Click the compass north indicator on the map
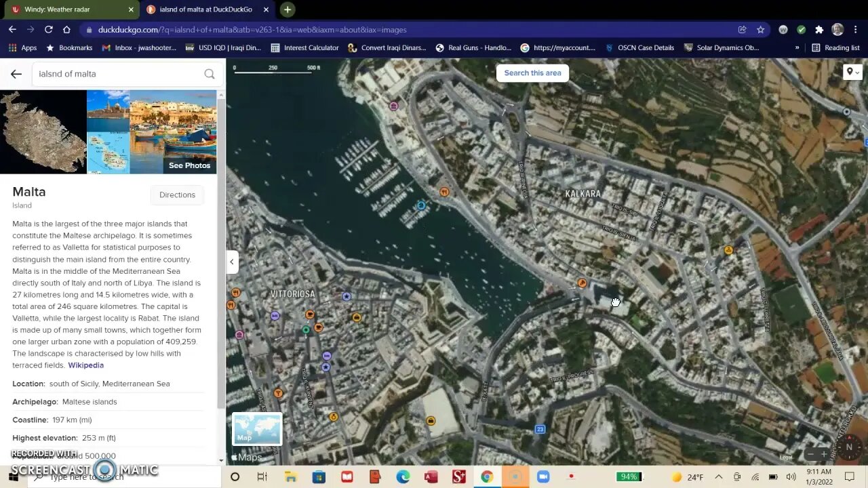This screenshot has width=868, height=488. 849,447
